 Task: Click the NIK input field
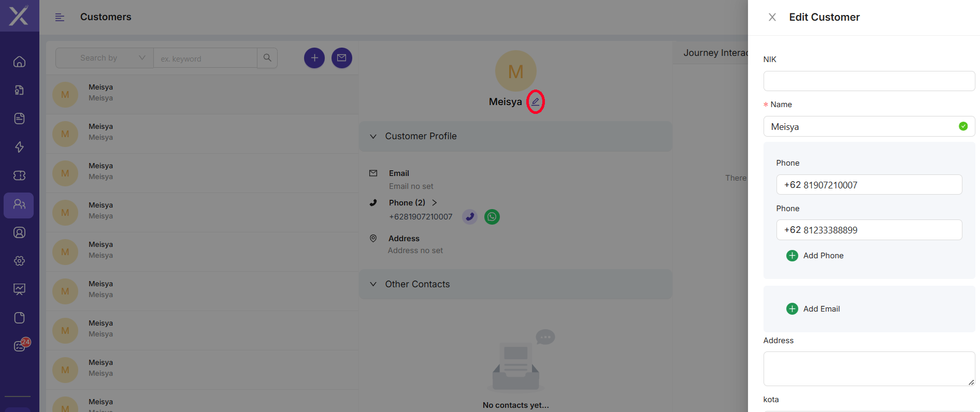tap(869, 81)
